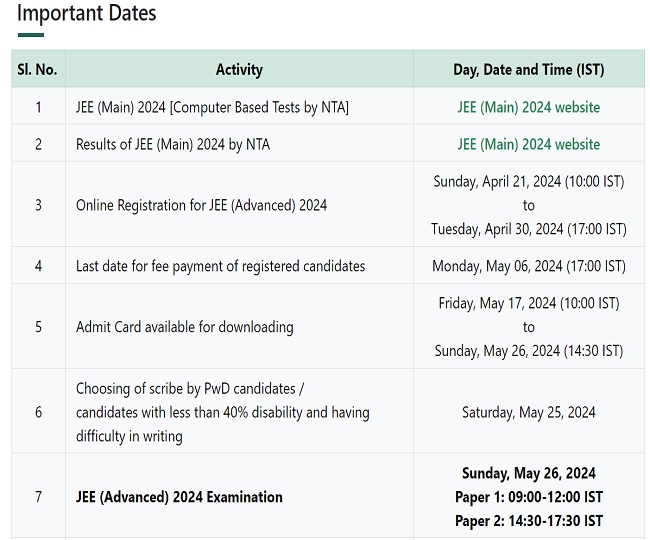
Task: Click the bold JEE (Advanced) 2024 Examination activity
Action: (179, 497)
